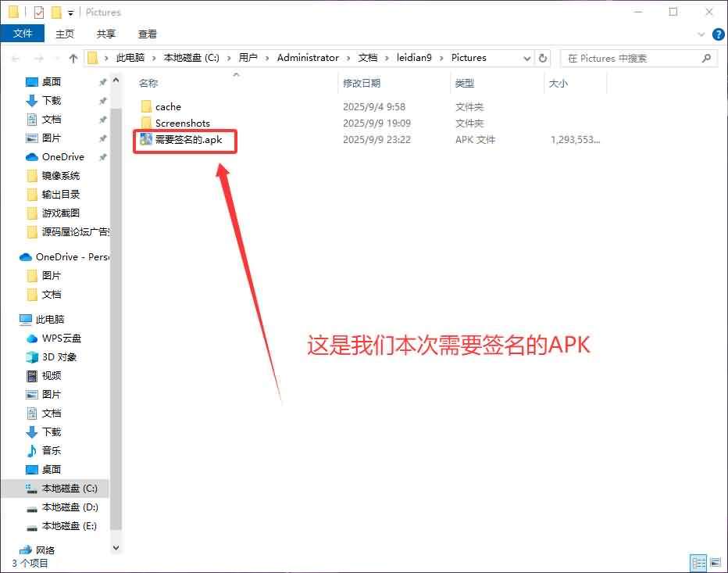Click the help question mark icon
Screen dimensions: 728x573
click(717, 34)
